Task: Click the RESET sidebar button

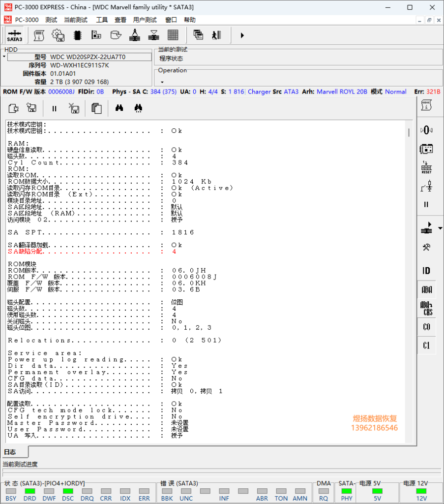Action: tap(426, 167)
